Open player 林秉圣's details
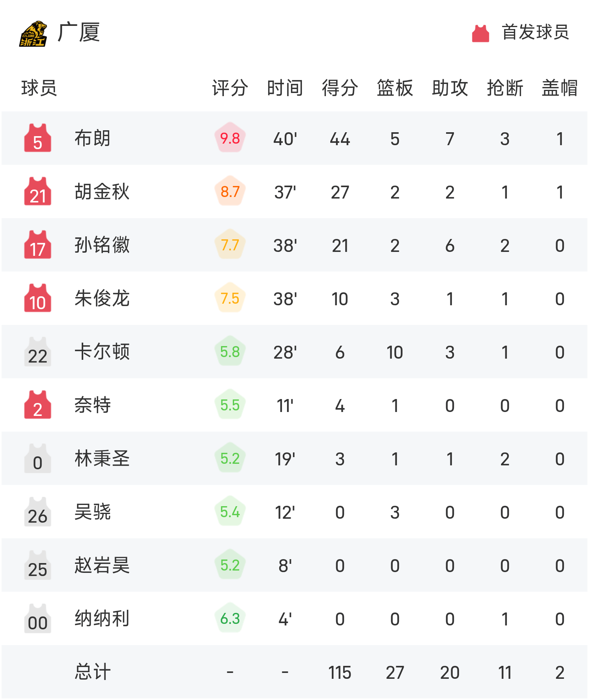This screenshot has height=700, width=589. point(102,458)
